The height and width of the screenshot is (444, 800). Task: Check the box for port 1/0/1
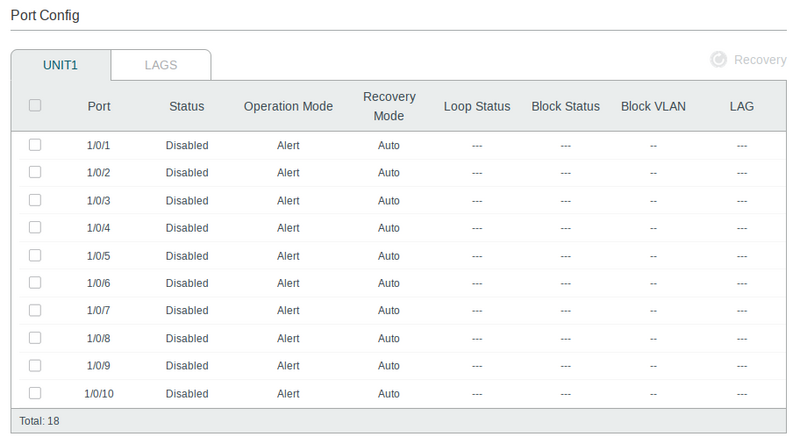click(35, 145)
